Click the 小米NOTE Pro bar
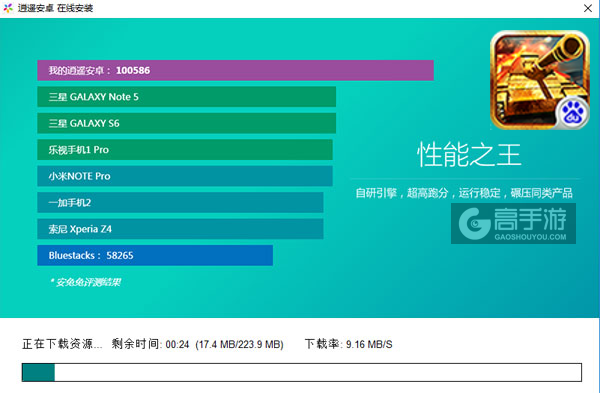The image size is (600, 393). pyautogui.click(x=185, y=176)
